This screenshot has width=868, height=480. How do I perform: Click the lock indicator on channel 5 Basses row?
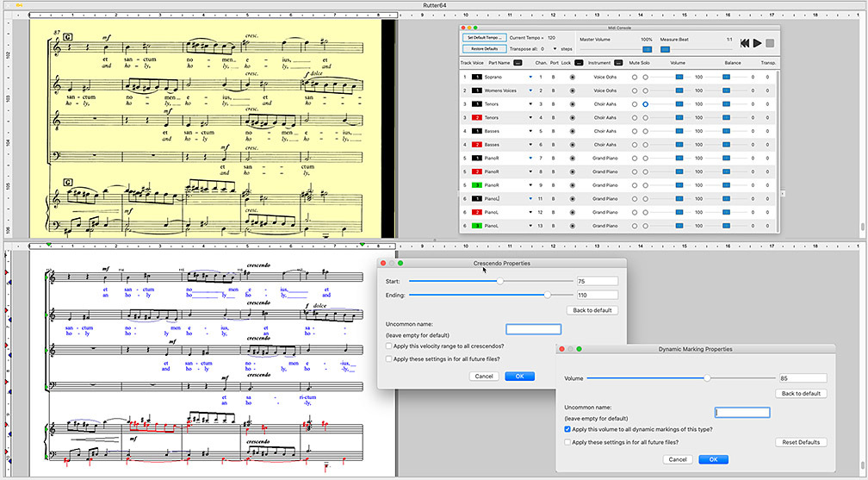point(573,131)
